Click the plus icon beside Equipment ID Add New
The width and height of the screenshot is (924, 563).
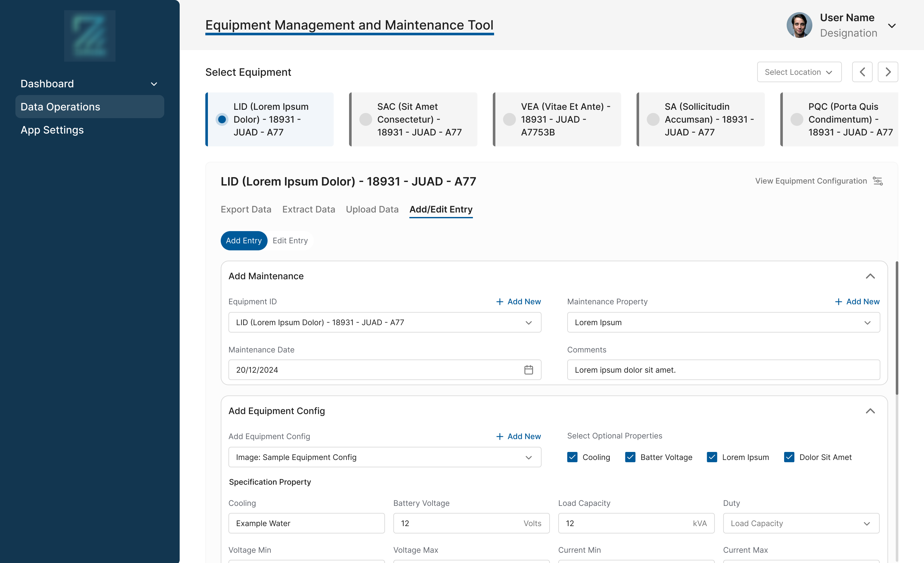(500, 302)
